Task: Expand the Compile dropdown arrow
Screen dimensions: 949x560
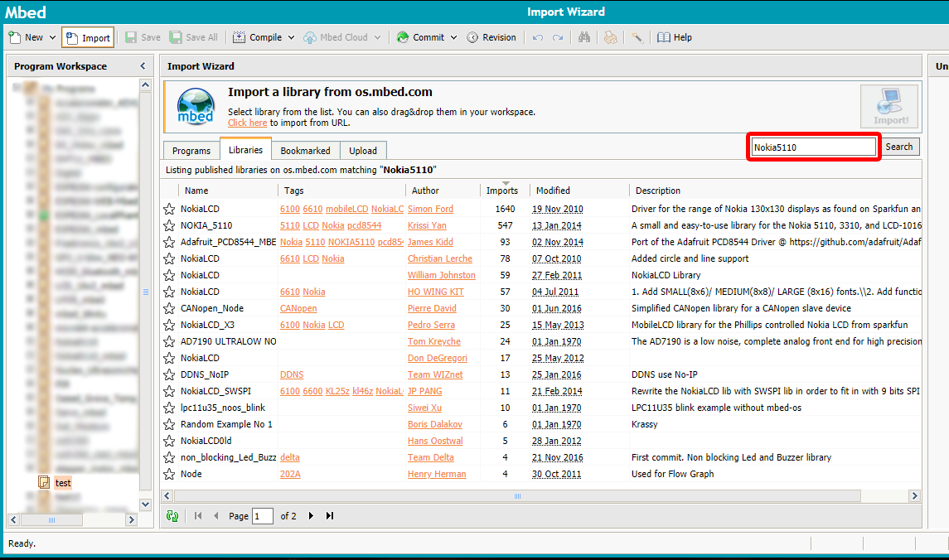Action: coord(291,37)
